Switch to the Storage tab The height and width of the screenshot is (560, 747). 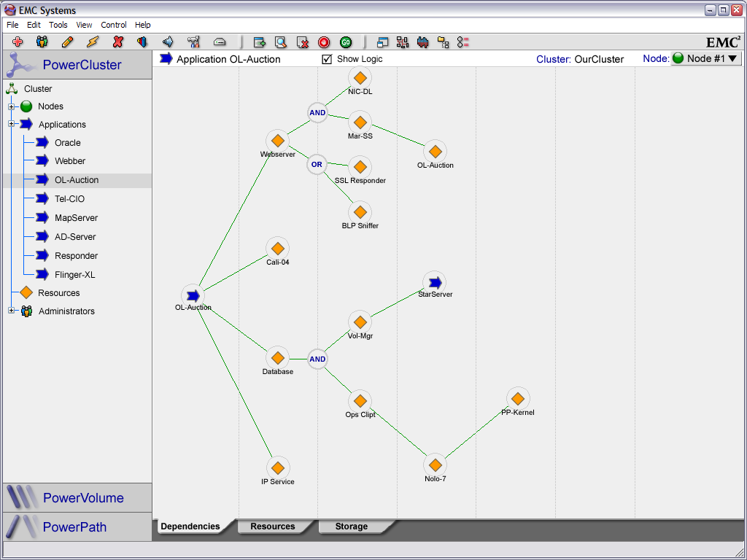pos(352,526)
